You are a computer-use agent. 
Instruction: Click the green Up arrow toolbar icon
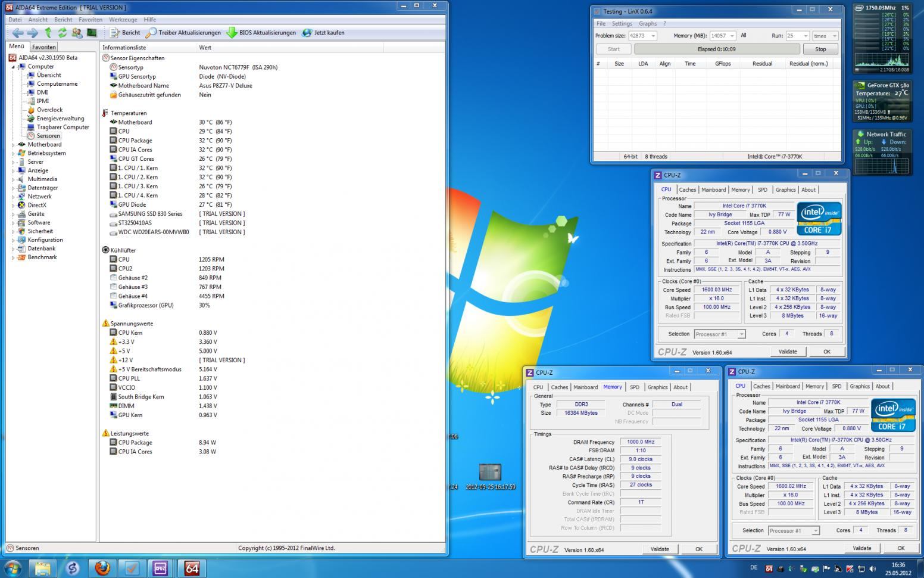click(x=48, y=33)
